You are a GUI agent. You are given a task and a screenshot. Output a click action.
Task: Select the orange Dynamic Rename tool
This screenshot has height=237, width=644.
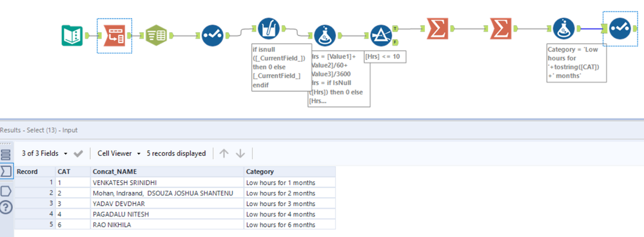[x=114, y=35]
